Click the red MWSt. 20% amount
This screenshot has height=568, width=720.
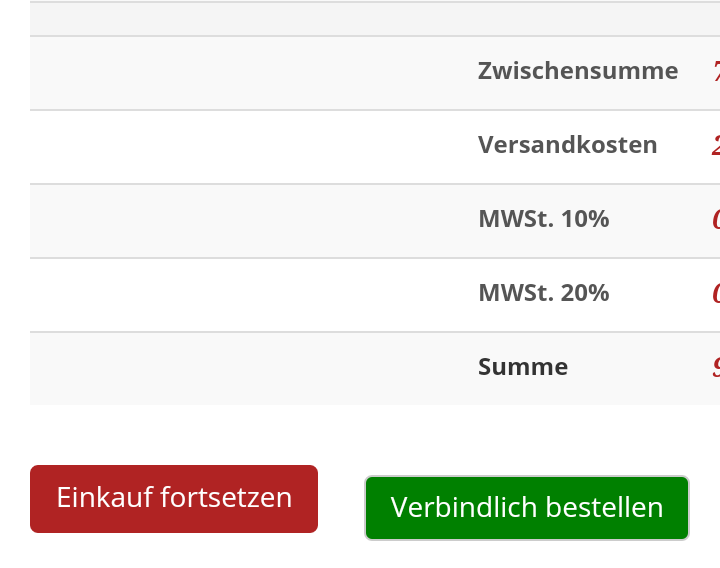tap(715, 293)
